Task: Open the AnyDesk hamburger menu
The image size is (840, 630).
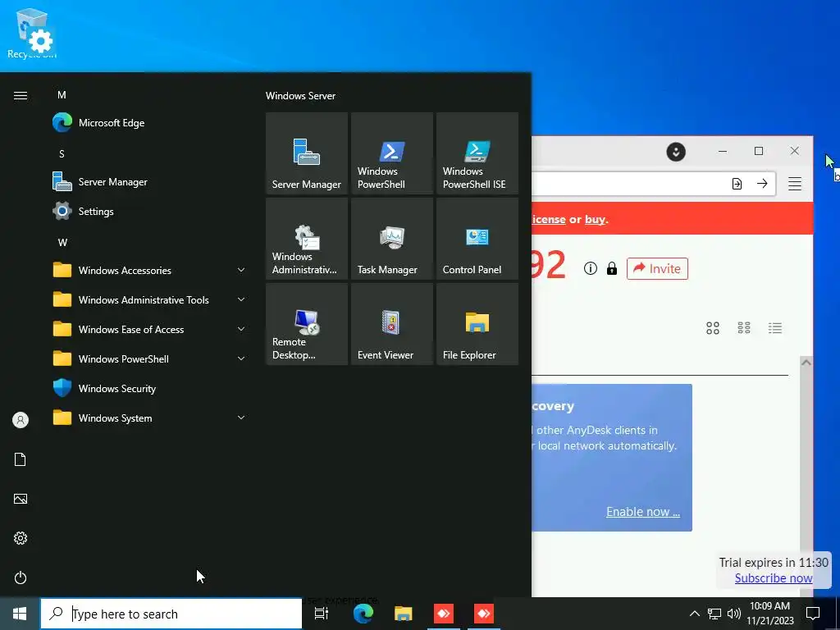Action: click(794, 184)
